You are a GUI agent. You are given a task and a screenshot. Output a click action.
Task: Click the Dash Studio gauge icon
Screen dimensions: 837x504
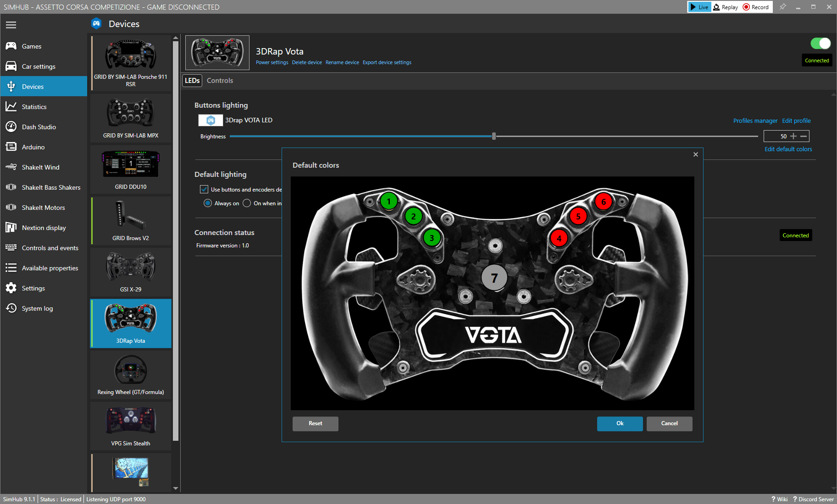(11, 127)
